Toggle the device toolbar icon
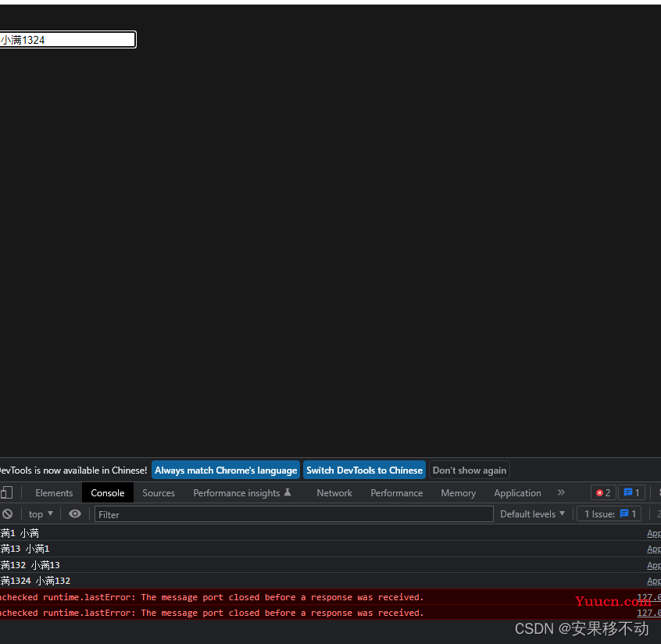661x644 pixels. point(6,492)
